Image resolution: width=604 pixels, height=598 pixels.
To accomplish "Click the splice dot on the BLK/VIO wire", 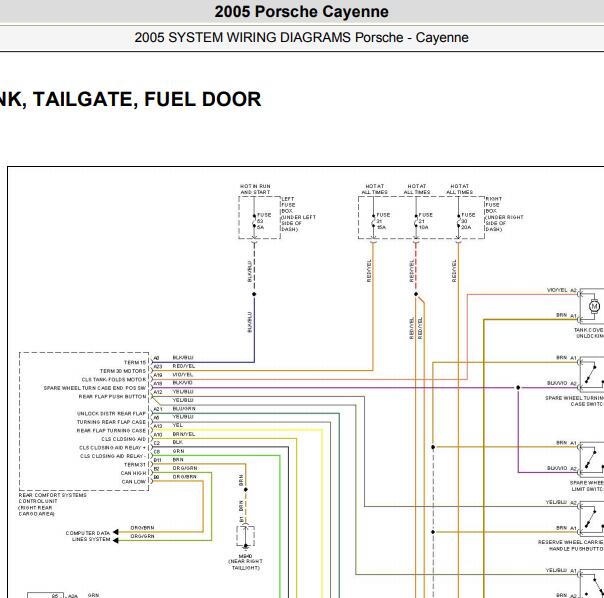I will click(518, 387).
